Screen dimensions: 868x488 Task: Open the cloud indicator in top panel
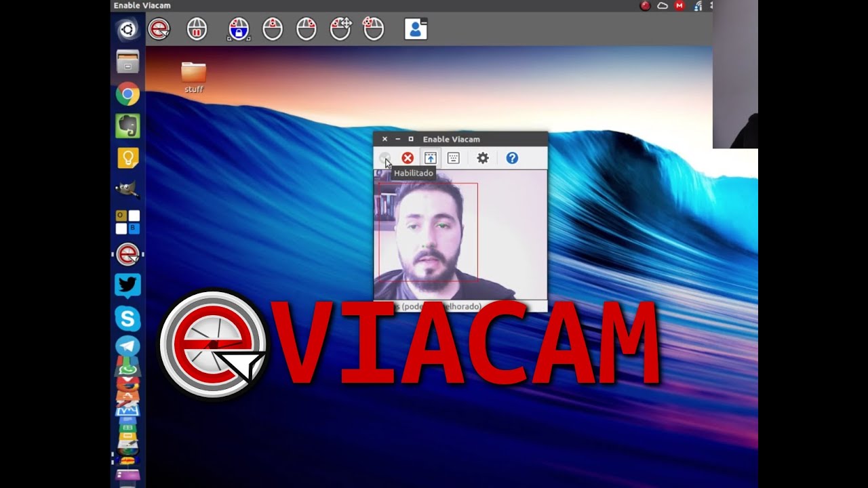tap(663, 6)
